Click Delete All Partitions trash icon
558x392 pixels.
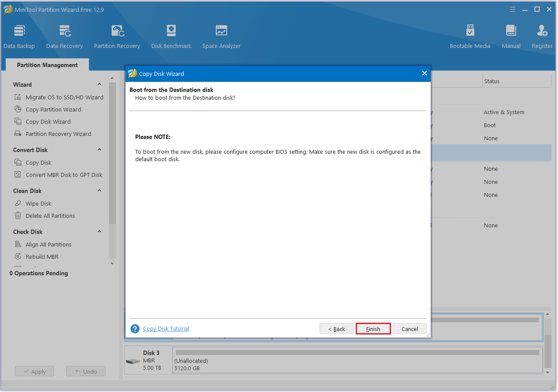tap(18, 216)
